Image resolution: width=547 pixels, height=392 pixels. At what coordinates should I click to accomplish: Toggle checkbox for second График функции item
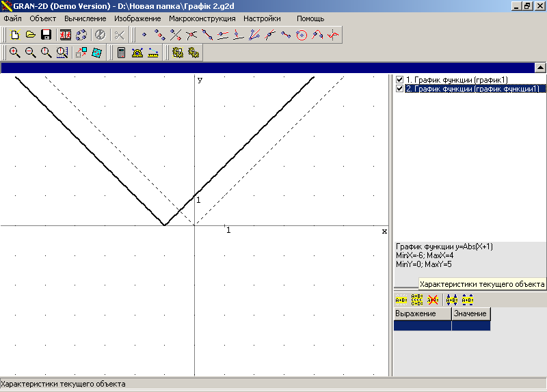click(400, 89)
